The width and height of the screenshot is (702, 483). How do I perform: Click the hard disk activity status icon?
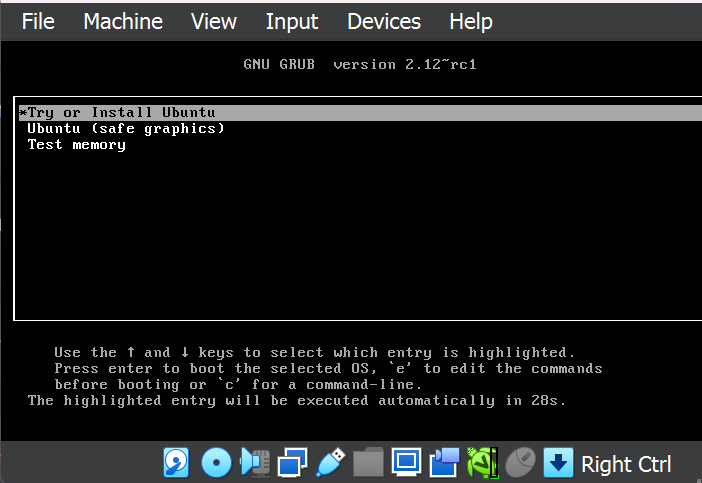click(176, 462)
